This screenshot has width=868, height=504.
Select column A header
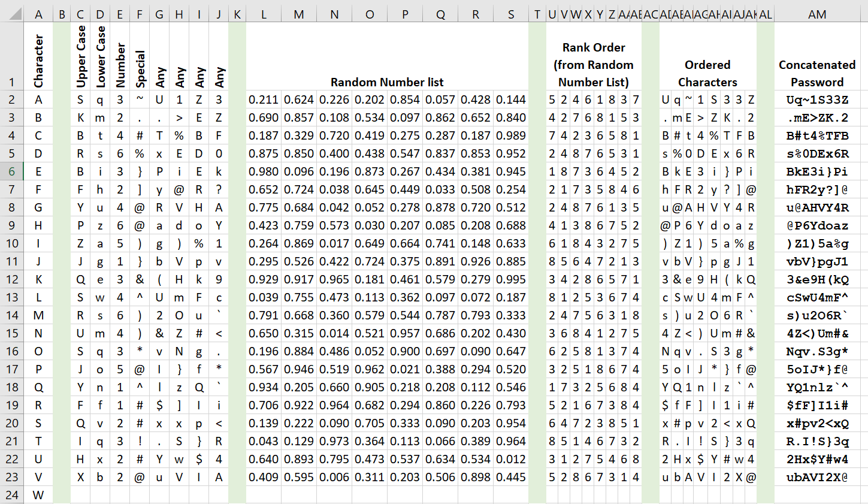[x=38, y=14]
